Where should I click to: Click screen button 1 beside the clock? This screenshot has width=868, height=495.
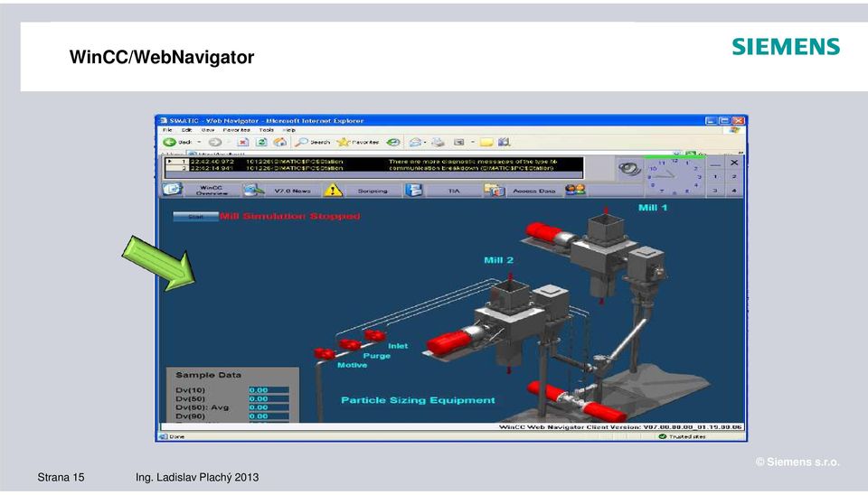(715, 176)
